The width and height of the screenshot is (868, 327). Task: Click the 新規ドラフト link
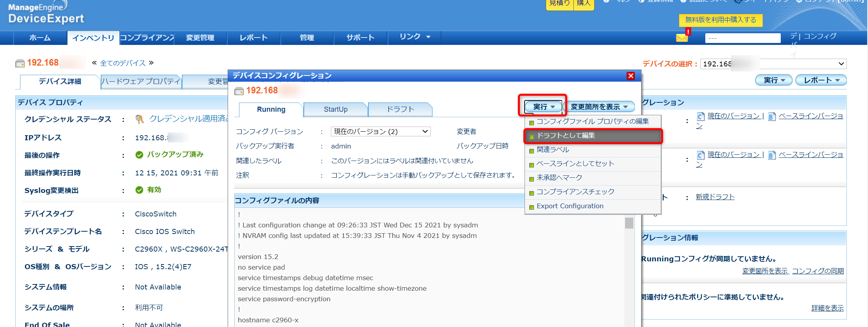coord(715,197)
